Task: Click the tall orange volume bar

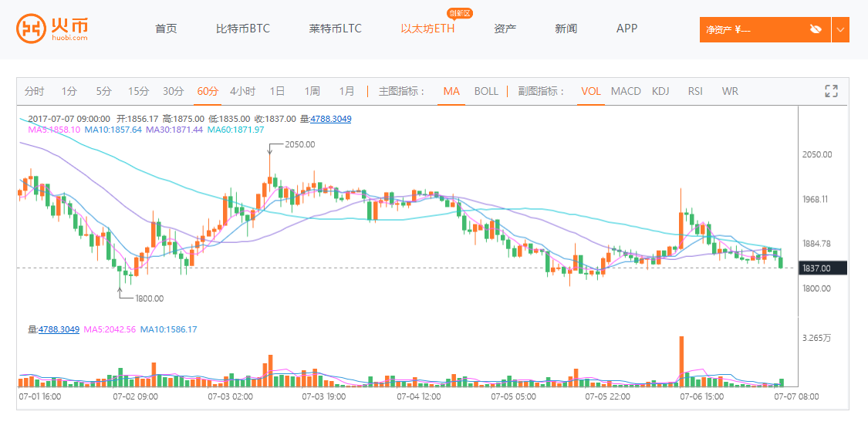Action: 681,360
